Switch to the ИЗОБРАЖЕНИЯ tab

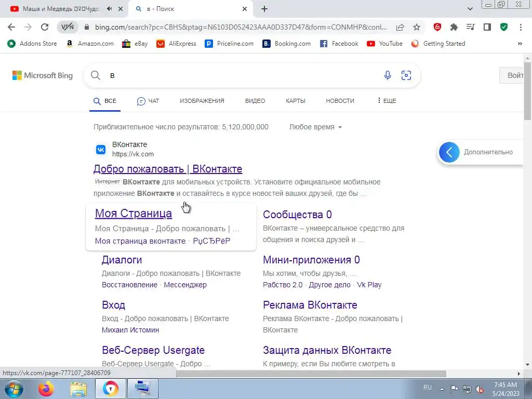pos(202,101)
